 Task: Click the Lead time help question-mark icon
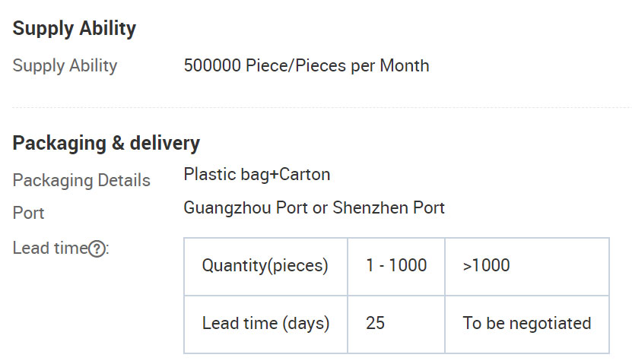(x=97, y=248)
